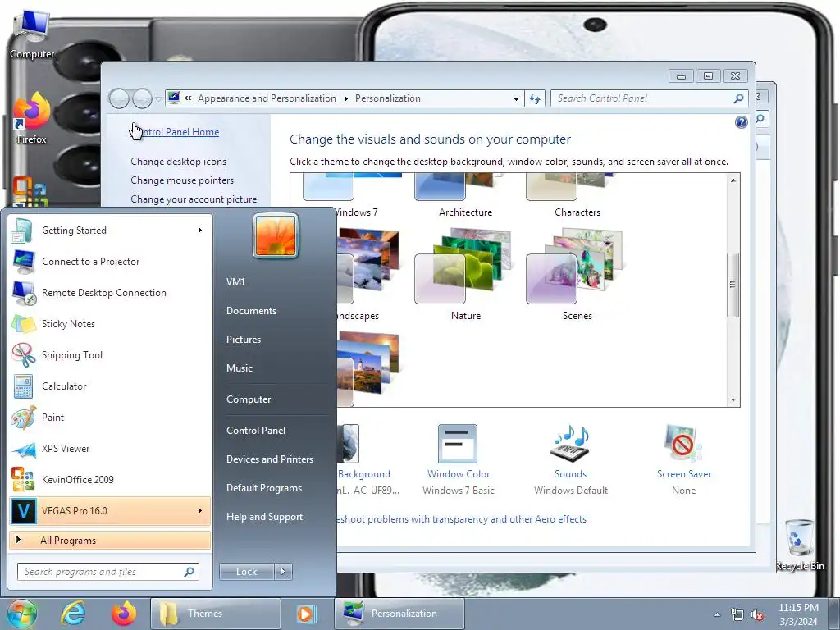Expand the VEGAS Pro 16.0 jump list arrow
This screenshot has width=840, height=630.
click(x=200, y=510)
